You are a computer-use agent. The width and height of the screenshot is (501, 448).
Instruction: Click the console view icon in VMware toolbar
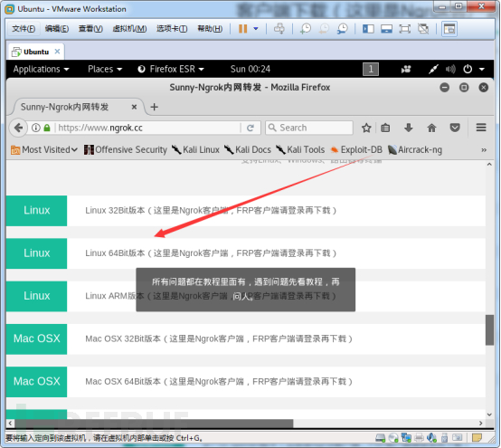pyautogui.click(x=449, y=29)
